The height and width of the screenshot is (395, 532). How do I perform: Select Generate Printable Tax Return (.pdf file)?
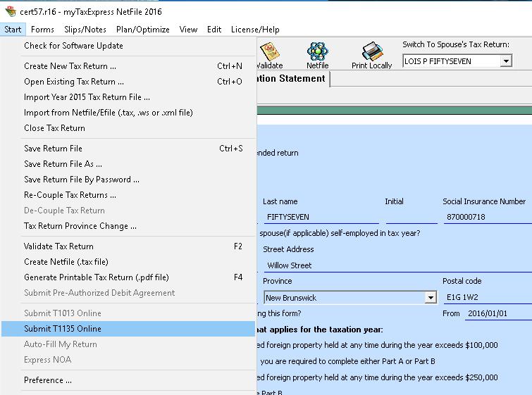(x=128, y=277)
